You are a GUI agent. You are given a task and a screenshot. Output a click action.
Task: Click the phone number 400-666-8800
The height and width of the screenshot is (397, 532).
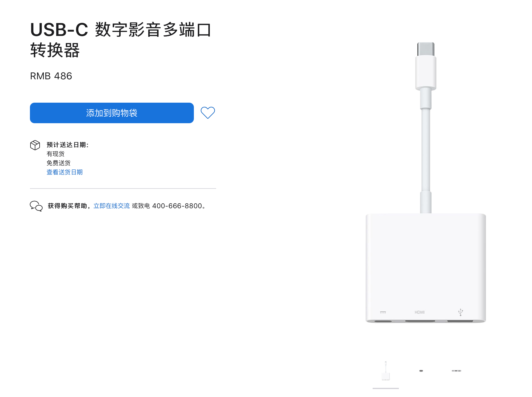tap(177, 206)
